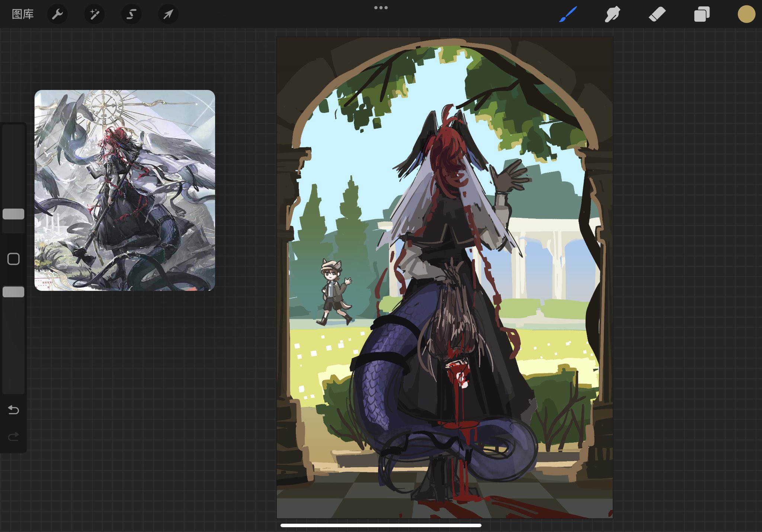This screenshot has height=532, width=762.
Task: Open the Layers panel
Action: [x=702, y=14]
